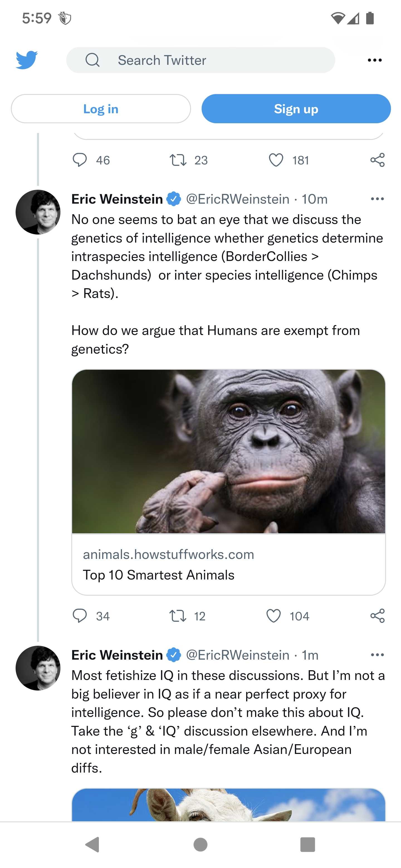Tap the Android back navigation button
Image resolution: width=401 pixels, height=868 pixels.
[x=93, y=845]
